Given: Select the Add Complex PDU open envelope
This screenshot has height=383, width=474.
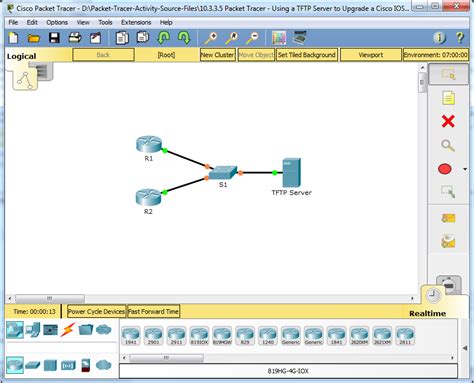Looking at the screenshot, I should 448,242.
